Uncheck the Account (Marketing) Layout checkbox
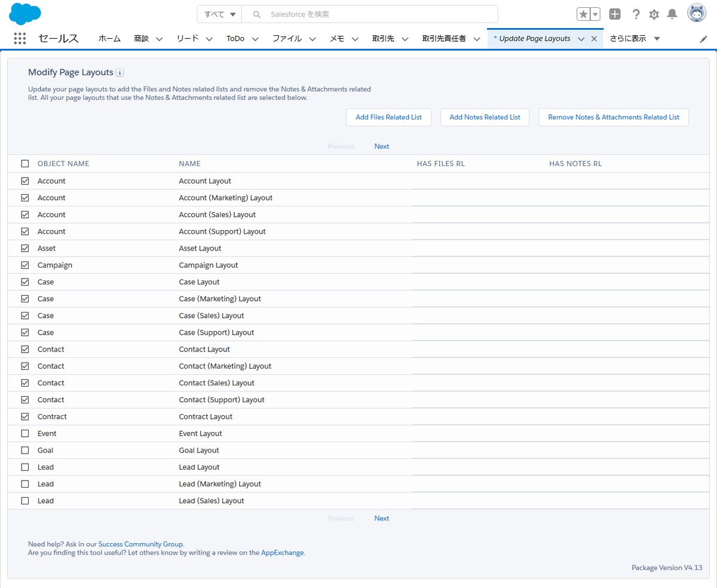 point(24,197)
